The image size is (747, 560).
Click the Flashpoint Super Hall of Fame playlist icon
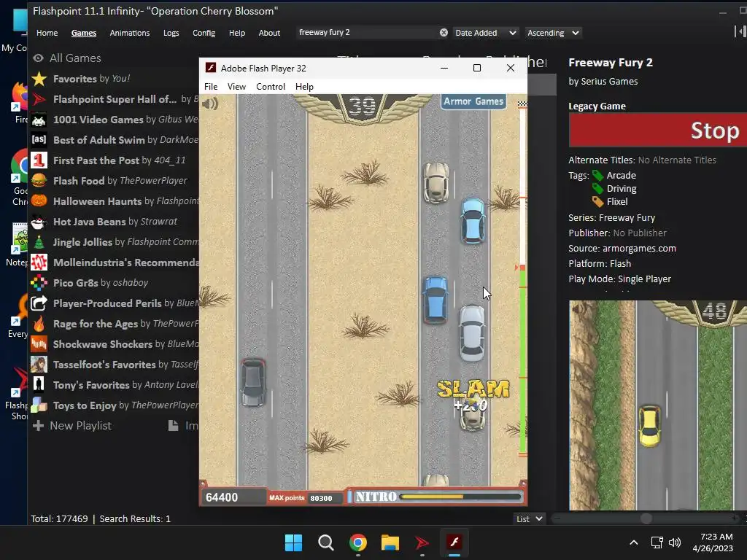(x=39, y=99)
